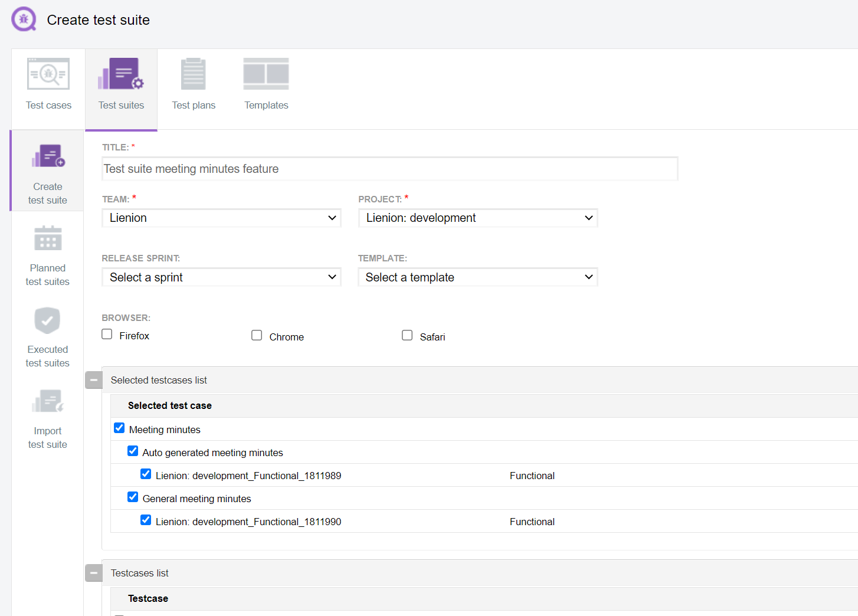Open the Team dropdown showing Lienion

tap(221, 218)
